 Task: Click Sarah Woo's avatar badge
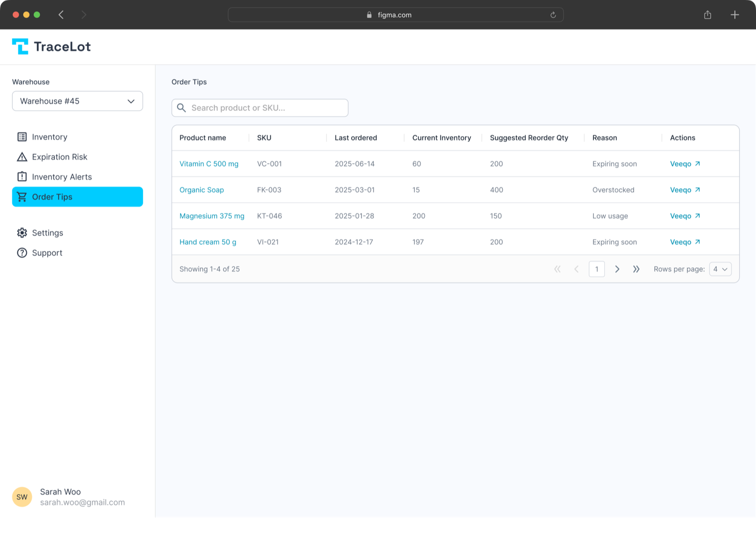pyautogui.click(x=22, y=496)
